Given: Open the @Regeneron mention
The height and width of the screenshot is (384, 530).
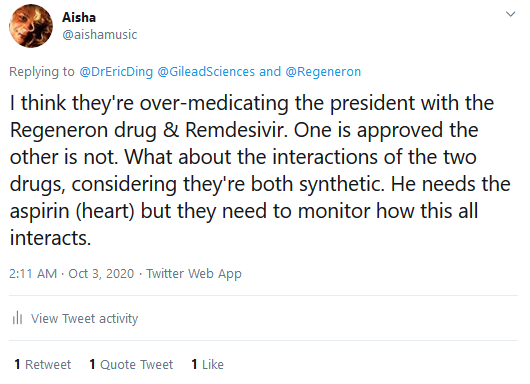Looking at the screenshot, I should [323, 72].
